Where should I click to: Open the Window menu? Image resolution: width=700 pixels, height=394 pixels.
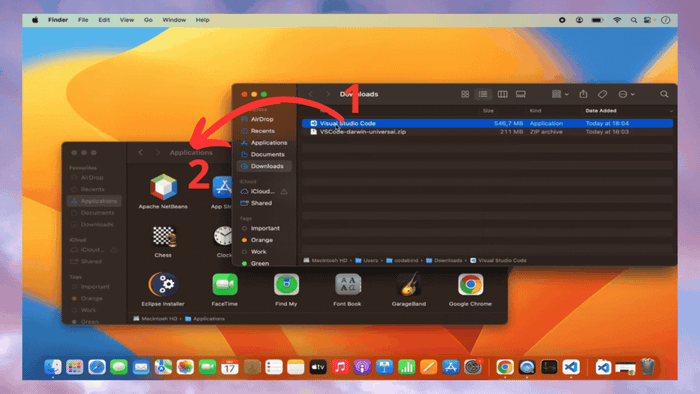point(174,20)
